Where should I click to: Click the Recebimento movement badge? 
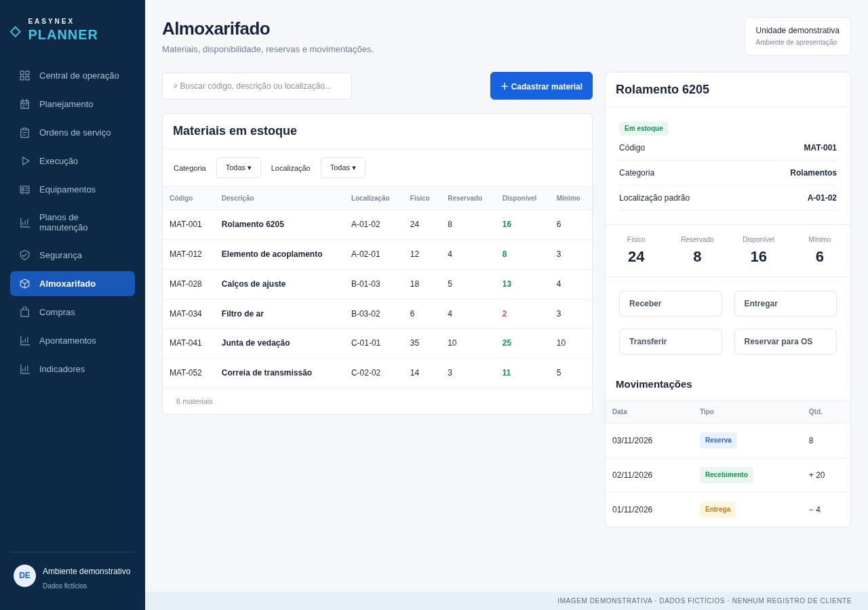pos(726,475)
